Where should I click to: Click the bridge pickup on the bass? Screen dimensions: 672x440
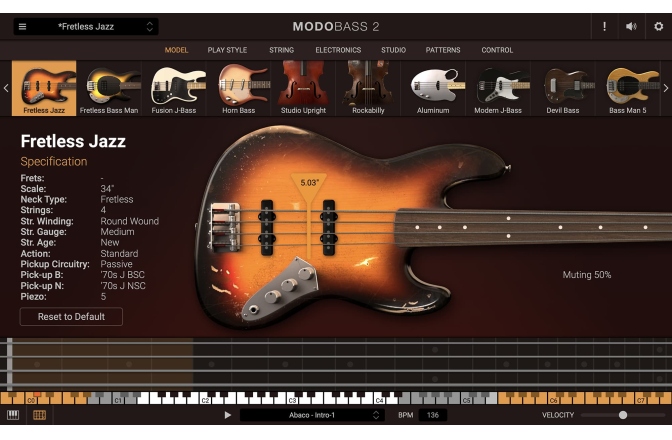(267, 227)
